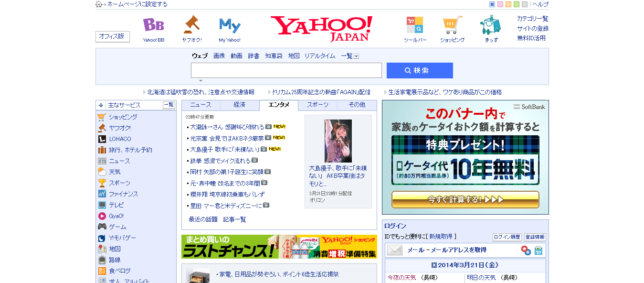Switch search to 画像
This screenshot has width=644, height=283.
click(x=219, y=56)
